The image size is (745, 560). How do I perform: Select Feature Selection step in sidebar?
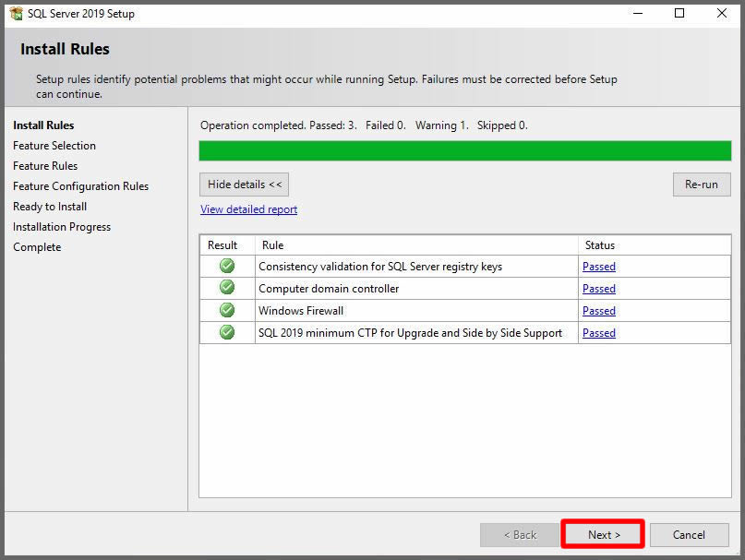(x=54, y=146)
